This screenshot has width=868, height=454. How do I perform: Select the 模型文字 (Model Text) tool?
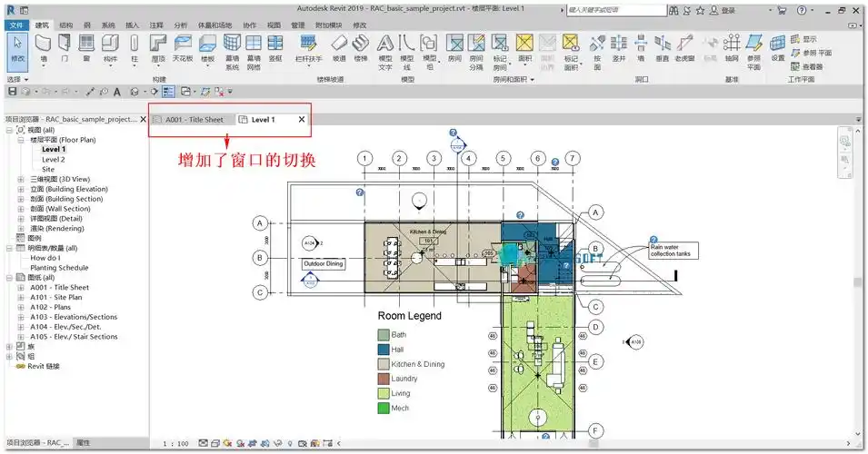(x=385, y=53)
